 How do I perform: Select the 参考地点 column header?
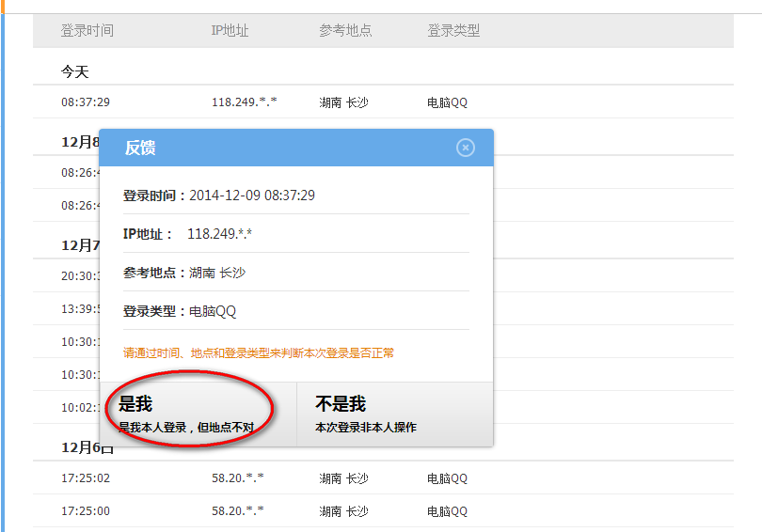(345, 30)
